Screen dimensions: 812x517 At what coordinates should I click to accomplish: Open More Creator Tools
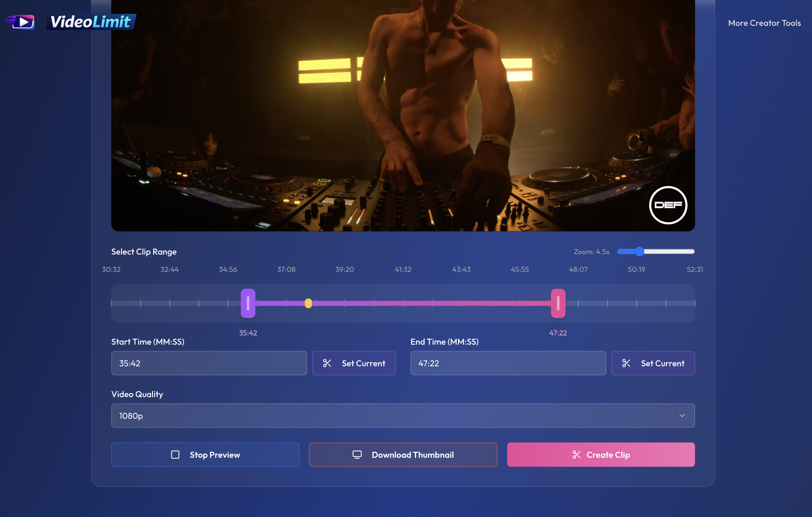pos(764,23)
